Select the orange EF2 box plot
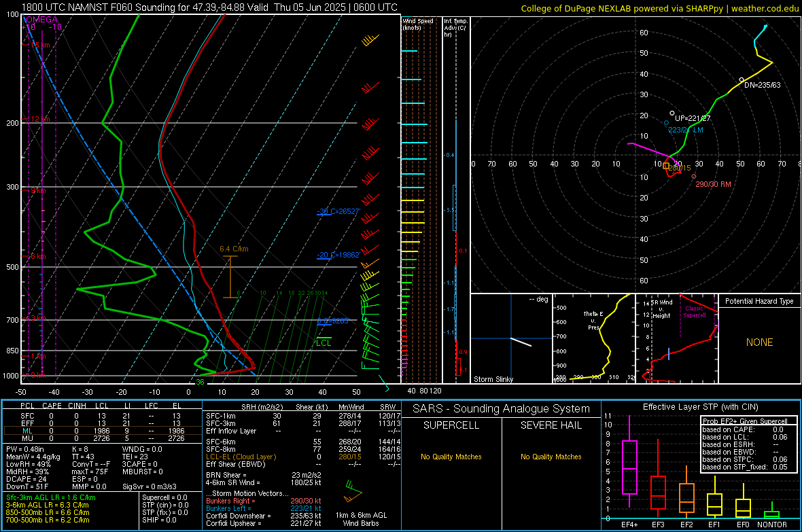The height and width of the screenshot is (532, 802). coord(686,492)
